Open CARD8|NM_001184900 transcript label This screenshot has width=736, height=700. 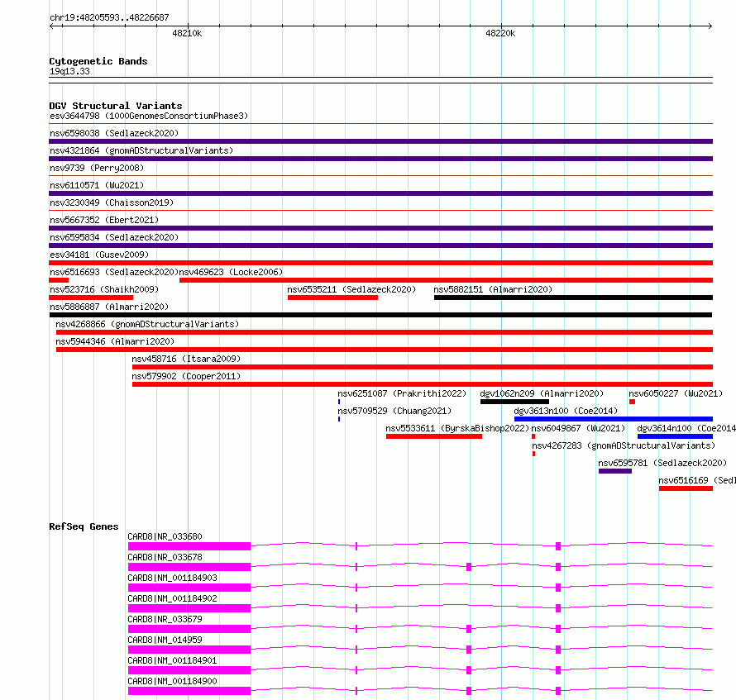point(172,681)
